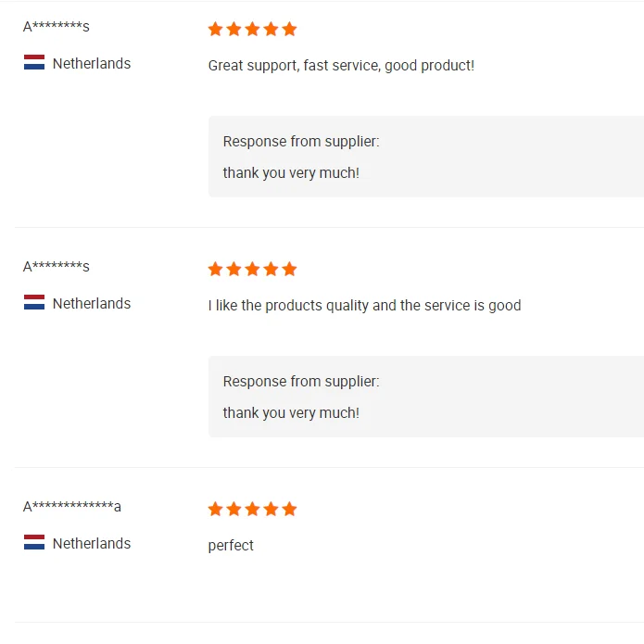Click fifth star in second review rating
The width and height of the screenshot is (644, 644).
(x=289, y=269)
